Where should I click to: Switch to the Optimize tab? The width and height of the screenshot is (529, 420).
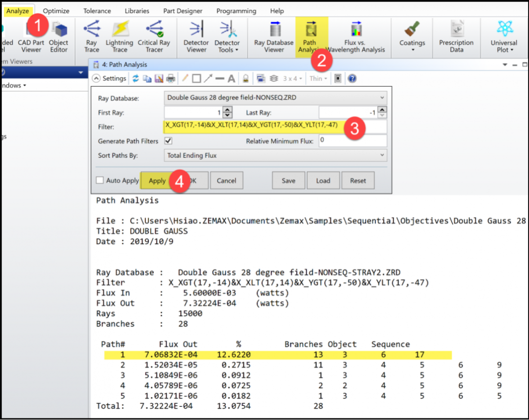pos(56,11)
